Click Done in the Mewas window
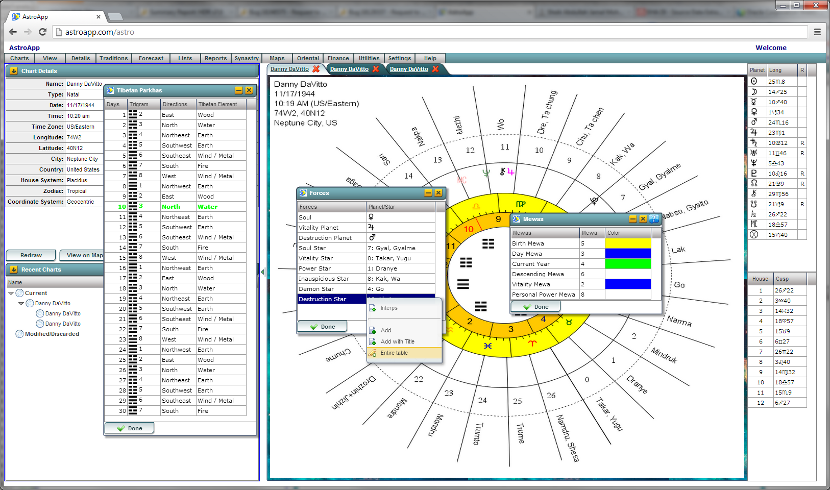Image resolution: width=830 pixels, height=490 pixels. click(x=536, y=307)
